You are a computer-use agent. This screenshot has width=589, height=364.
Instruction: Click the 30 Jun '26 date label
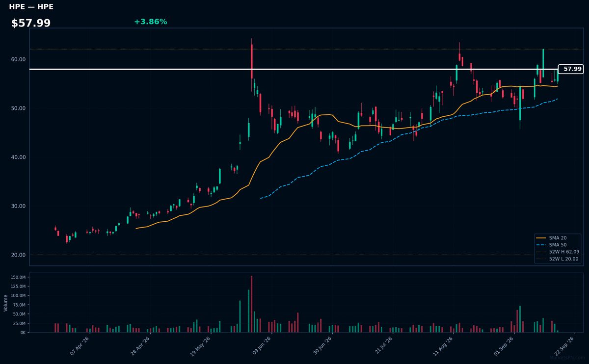click(322, 346)
